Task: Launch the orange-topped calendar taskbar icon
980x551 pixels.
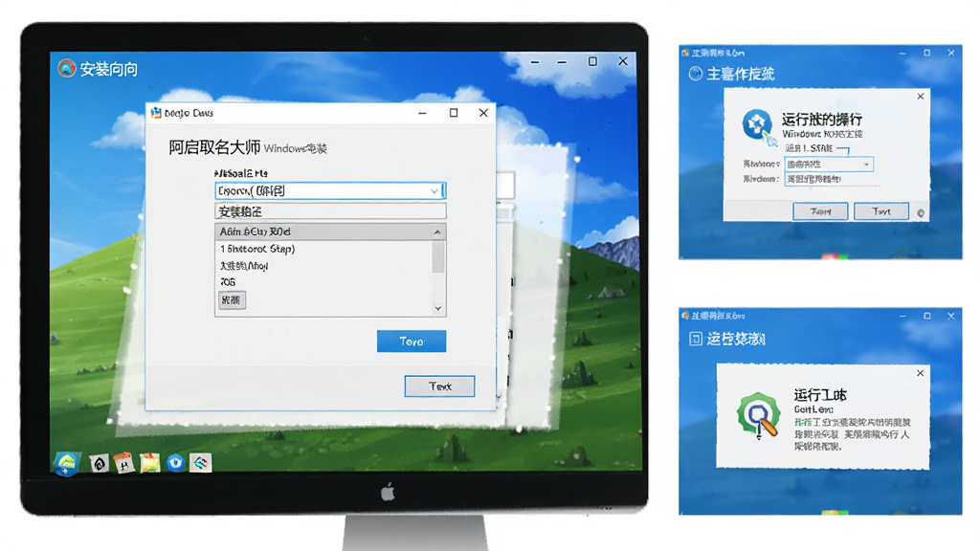Action: [x=124, y=463]
